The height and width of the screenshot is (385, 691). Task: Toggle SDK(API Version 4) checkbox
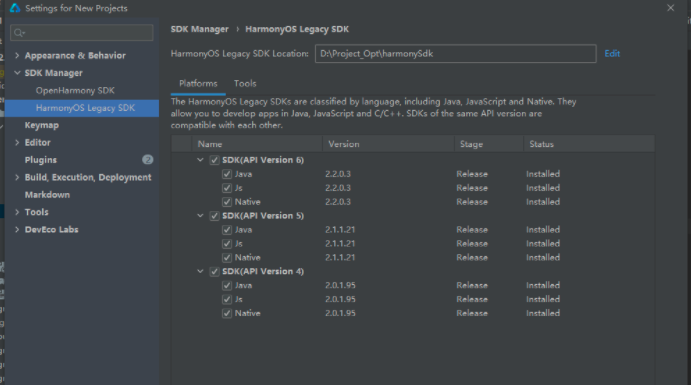point(214,271)
